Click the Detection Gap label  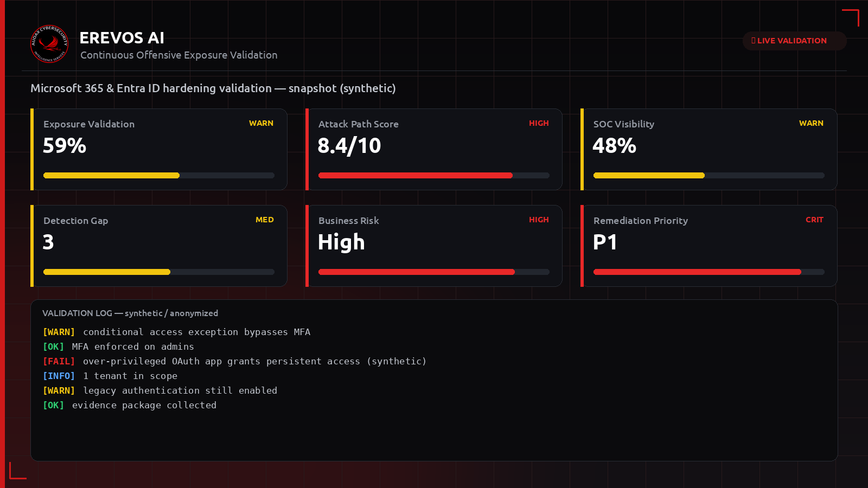click(x=76, y=221)
